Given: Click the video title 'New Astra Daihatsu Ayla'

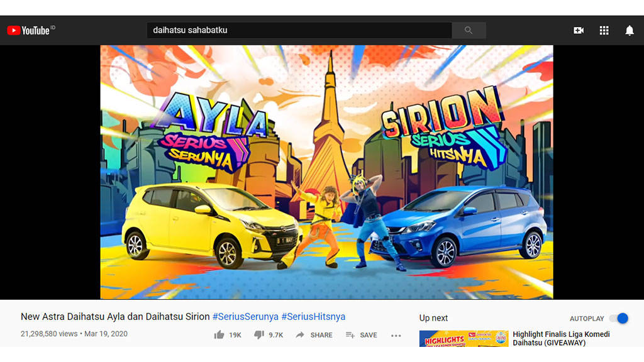Looking at the screenshot, I should click(x=115, y=317).
